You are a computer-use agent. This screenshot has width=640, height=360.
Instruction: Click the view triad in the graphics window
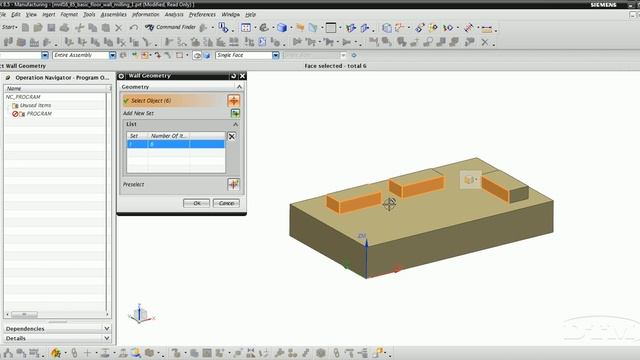pos(141,314)
